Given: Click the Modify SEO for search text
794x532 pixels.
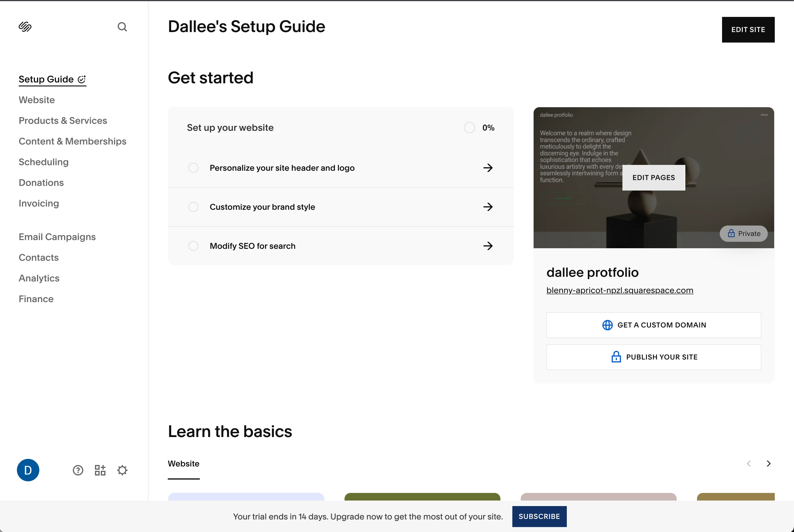Looking at the screenshot, I should tap(252, 246).
